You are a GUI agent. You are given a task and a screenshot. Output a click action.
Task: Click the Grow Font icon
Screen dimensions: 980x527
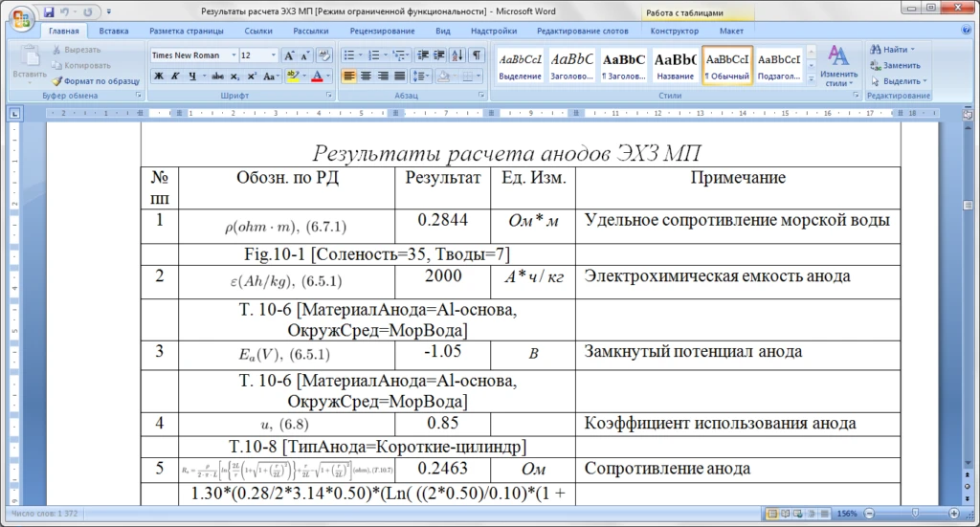289,55
